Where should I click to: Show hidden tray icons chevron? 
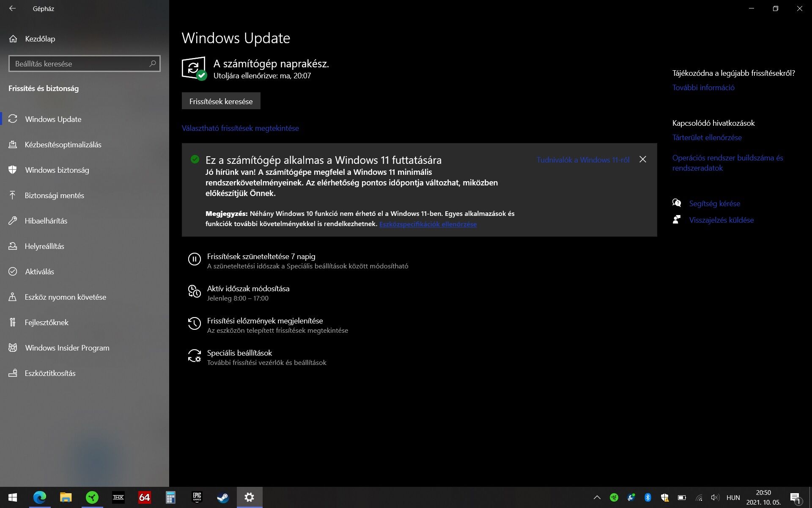597,497
